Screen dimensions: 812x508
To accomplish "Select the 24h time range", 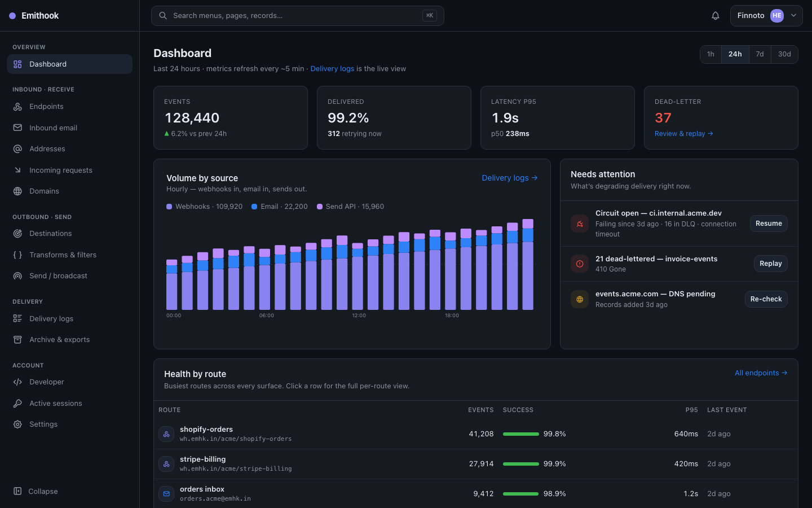I will (735, 54).
